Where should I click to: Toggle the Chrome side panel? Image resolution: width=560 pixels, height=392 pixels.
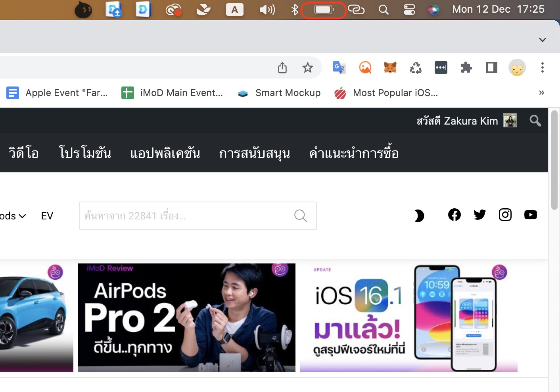point(492,68)
